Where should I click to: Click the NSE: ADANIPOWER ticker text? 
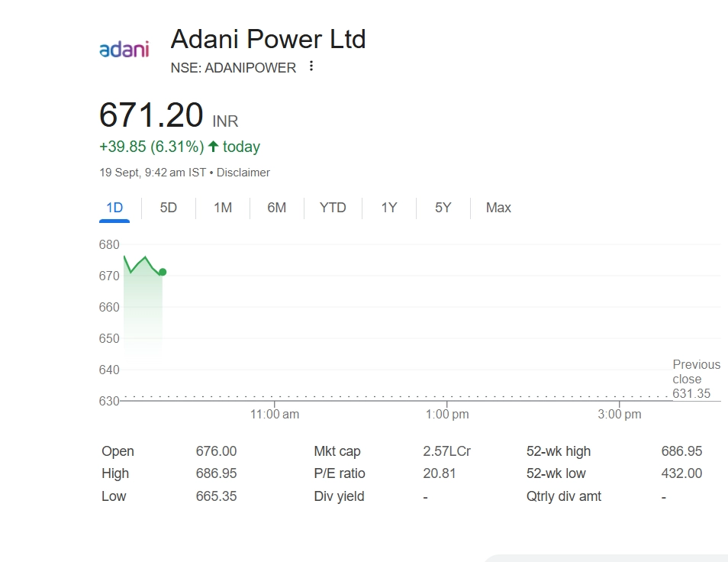click(x=234, y=68)
